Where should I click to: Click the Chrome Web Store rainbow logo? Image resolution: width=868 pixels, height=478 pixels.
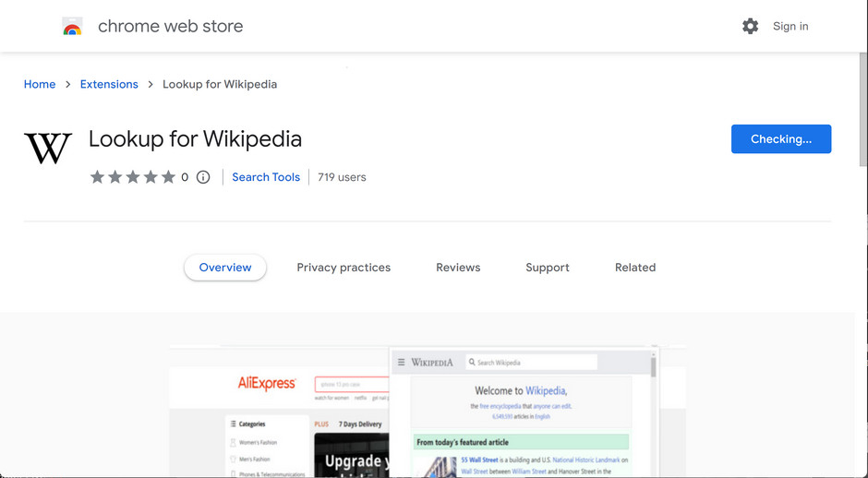pos(72,27)
